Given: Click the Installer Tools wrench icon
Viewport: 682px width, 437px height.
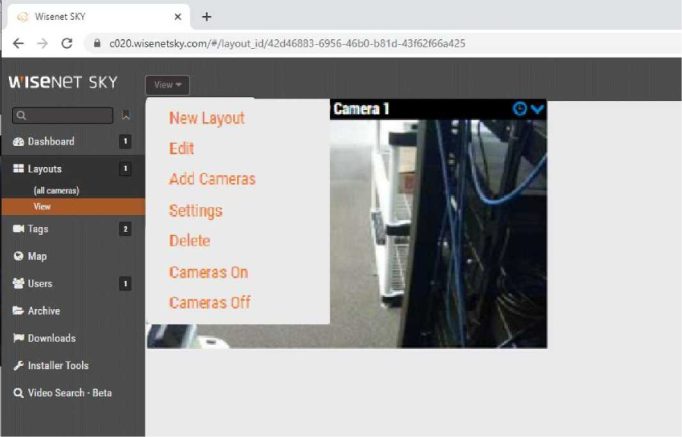Looking at the screenshot, I should 18,366.
